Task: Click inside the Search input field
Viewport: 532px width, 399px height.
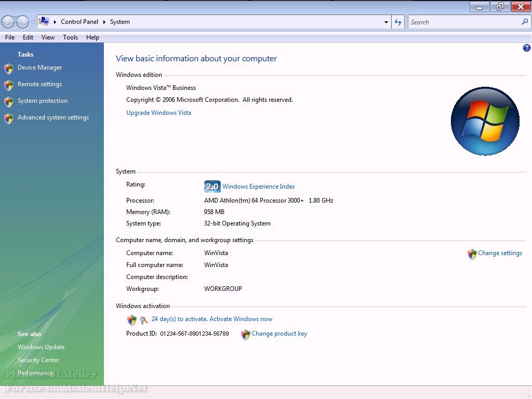Action: 462,22
